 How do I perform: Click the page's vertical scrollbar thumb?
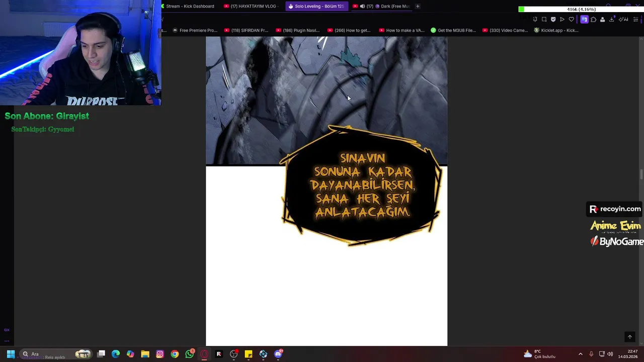click(x=641, y=174)
